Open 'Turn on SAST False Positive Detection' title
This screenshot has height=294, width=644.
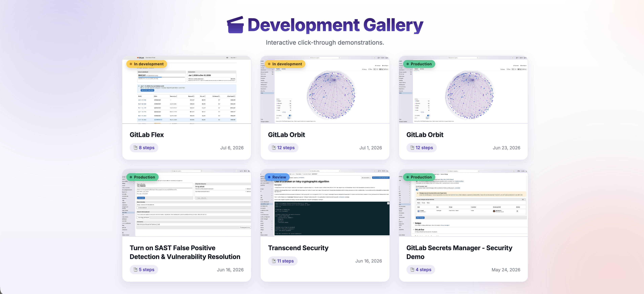click(x=185, y=252)
